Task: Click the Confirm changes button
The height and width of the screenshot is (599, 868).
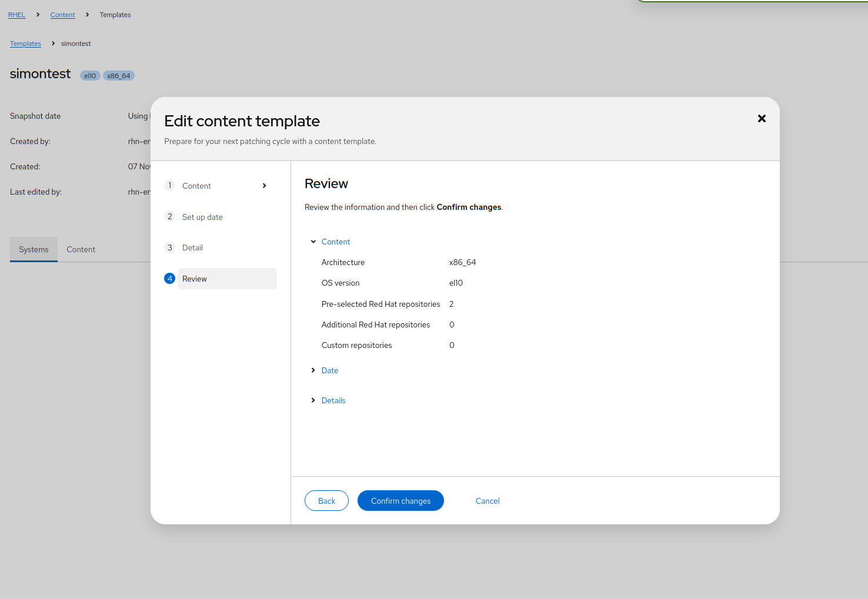Action: click(x=400, y=501)
